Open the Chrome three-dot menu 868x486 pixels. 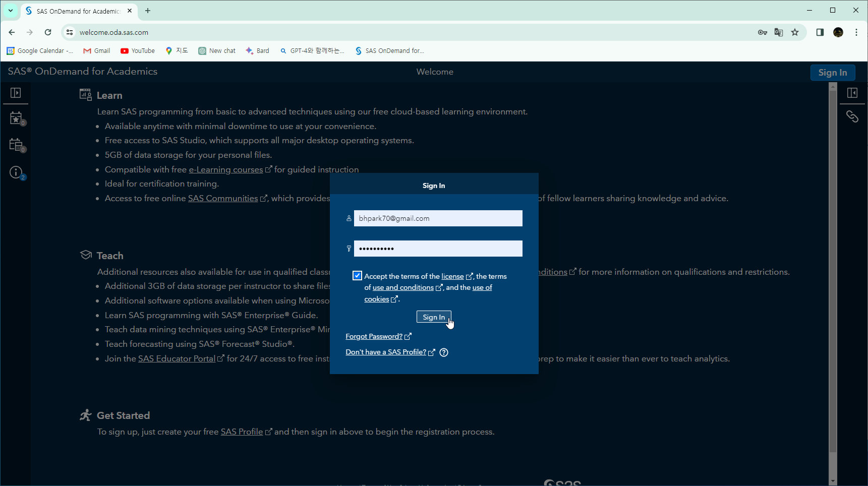click(856, 32)
